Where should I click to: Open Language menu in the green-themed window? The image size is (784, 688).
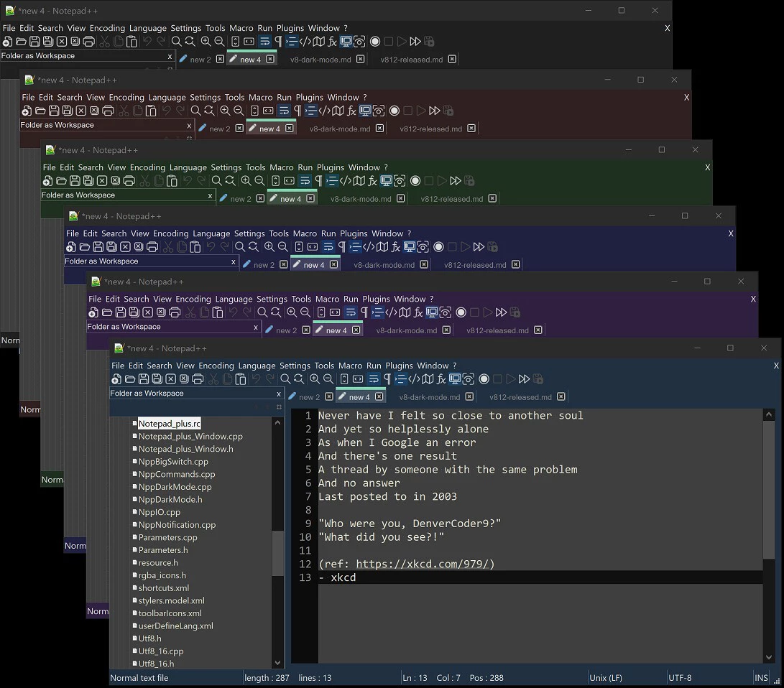pyautogui.click(x=188, y=167)
